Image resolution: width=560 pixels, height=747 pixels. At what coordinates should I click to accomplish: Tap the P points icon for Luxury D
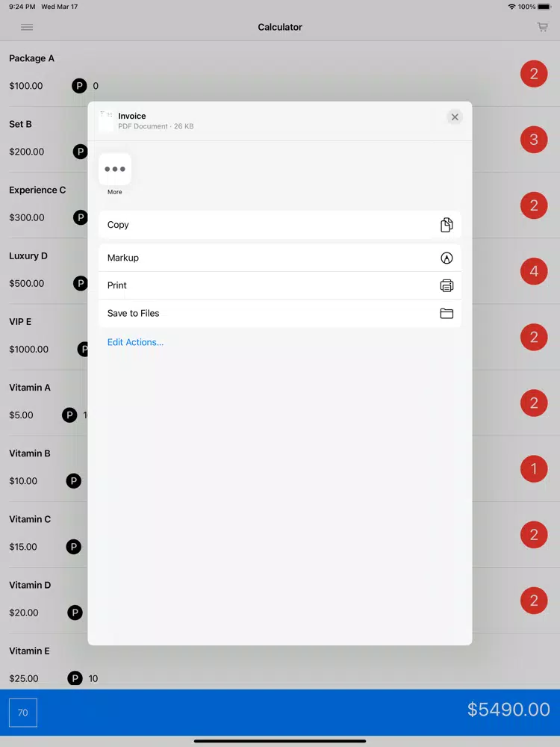tap(80, 283)
